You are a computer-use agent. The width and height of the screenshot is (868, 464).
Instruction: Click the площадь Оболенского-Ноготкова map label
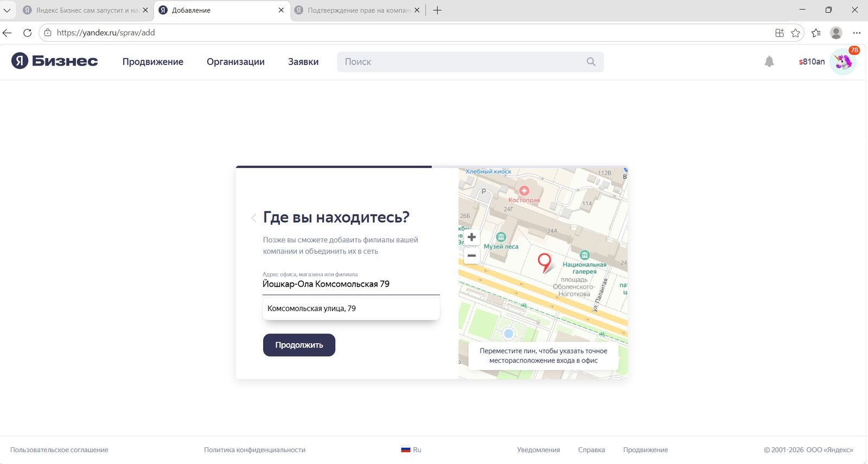pyautogui.click(x=574, y=287)
